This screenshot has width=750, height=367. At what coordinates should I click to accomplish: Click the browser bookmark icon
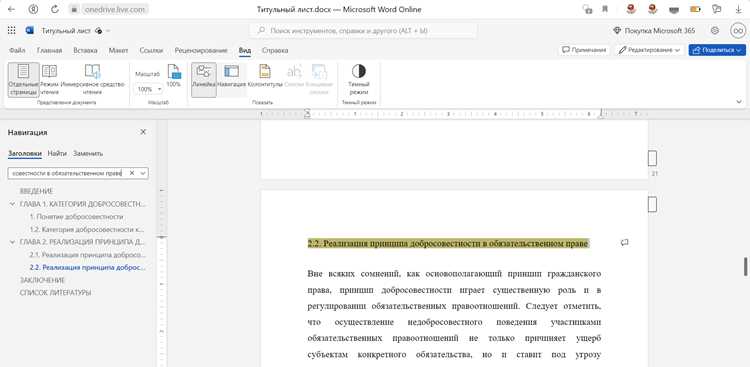tap(605, 9)
